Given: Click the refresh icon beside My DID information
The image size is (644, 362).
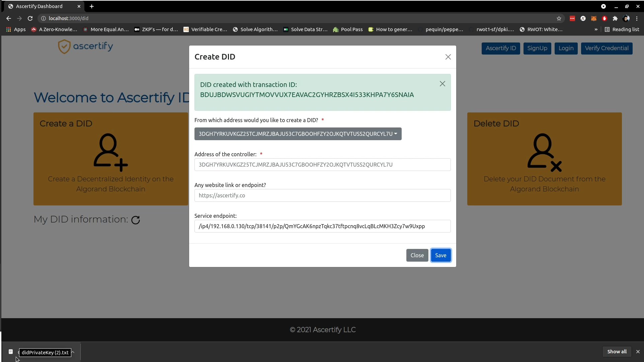Looking at the screenshot, I should click(x=136, y=220).
